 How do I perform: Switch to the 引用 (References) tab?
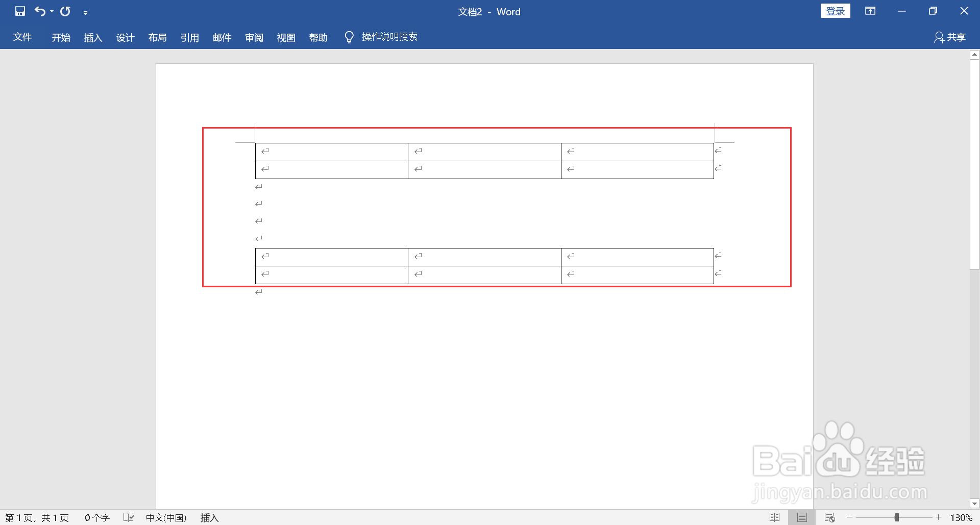(x=190, y=37)
